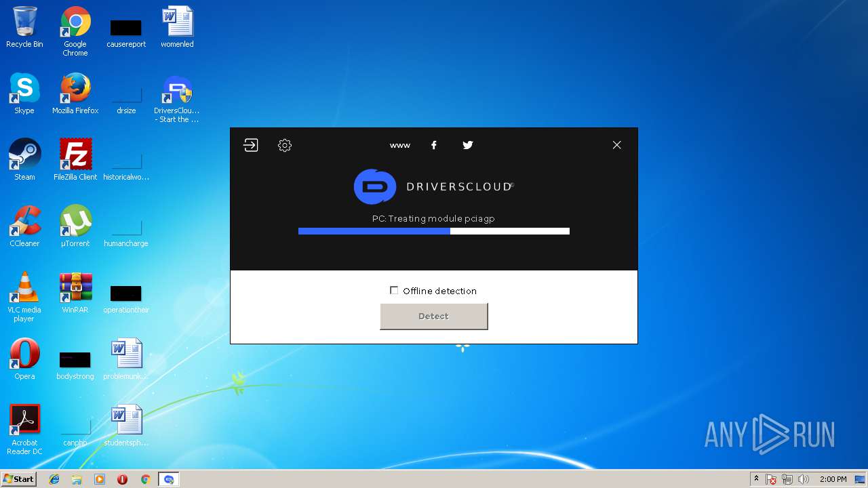
Task: Enable Offline detection checkbox
Action: point(394,290)
